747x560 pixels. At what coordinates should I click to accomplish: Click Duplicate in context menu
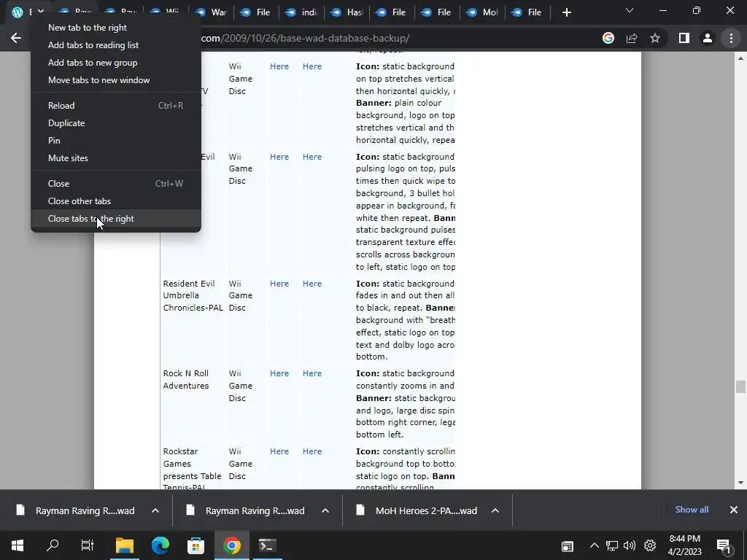[x=116, y=123]
